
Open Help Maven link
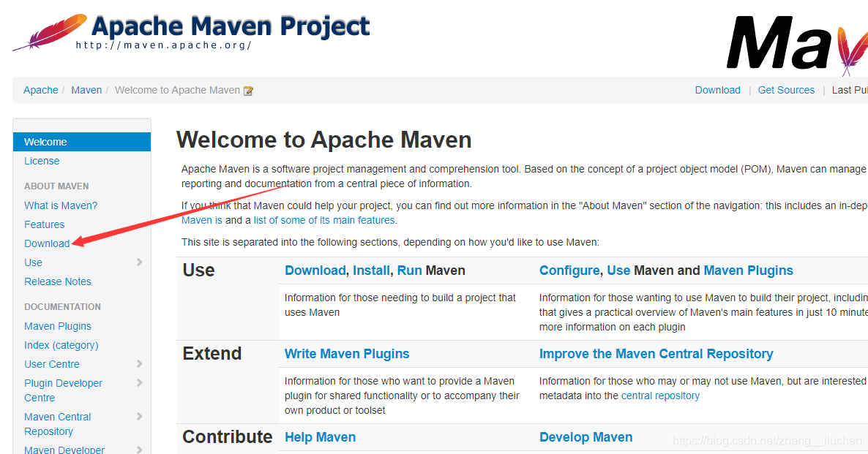coord(320,437)
